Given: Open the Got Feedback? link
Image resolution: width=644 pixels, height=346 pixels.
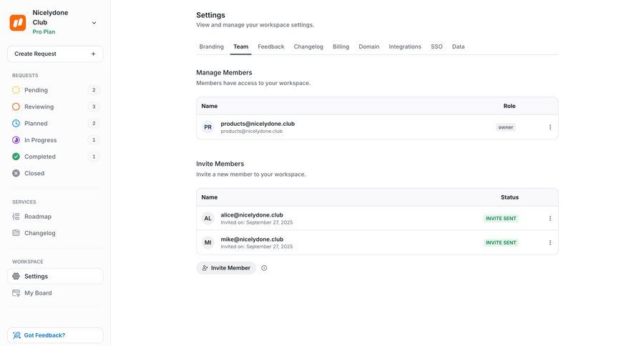Looking at the screenshot, I should (x=55, y=335).
